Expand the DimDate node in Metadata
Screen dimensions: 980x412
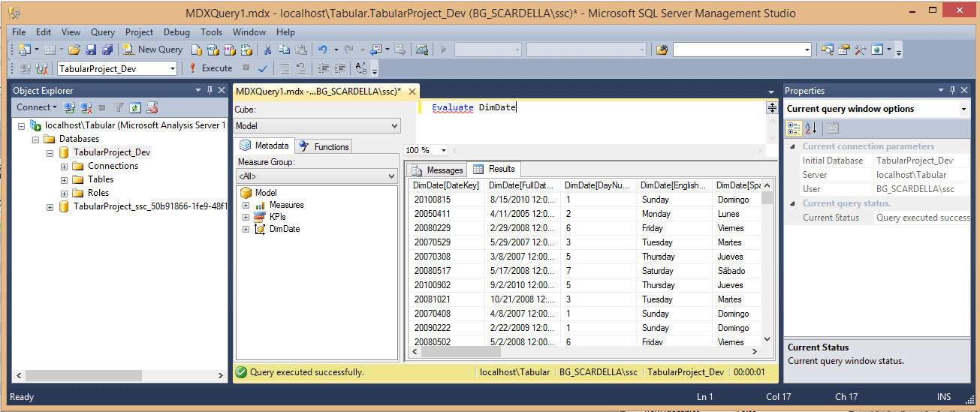pyautogui.click(x=246, y=229)
